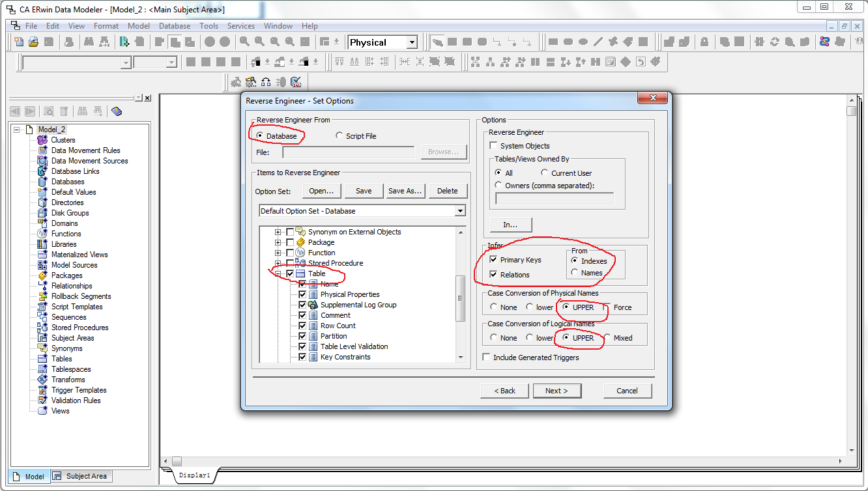Click the first magnifier zoom icon
Screen dimensions: 868x491
point(244,42)
